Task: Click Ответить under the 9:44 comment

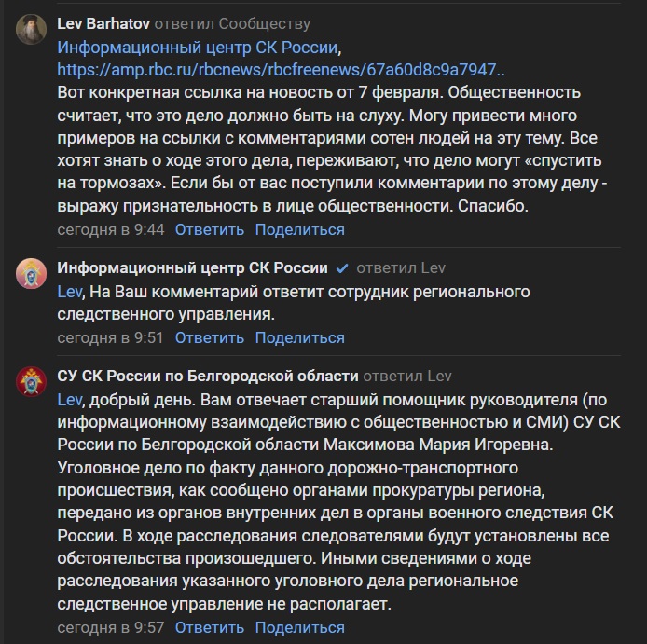Action: 209,229
